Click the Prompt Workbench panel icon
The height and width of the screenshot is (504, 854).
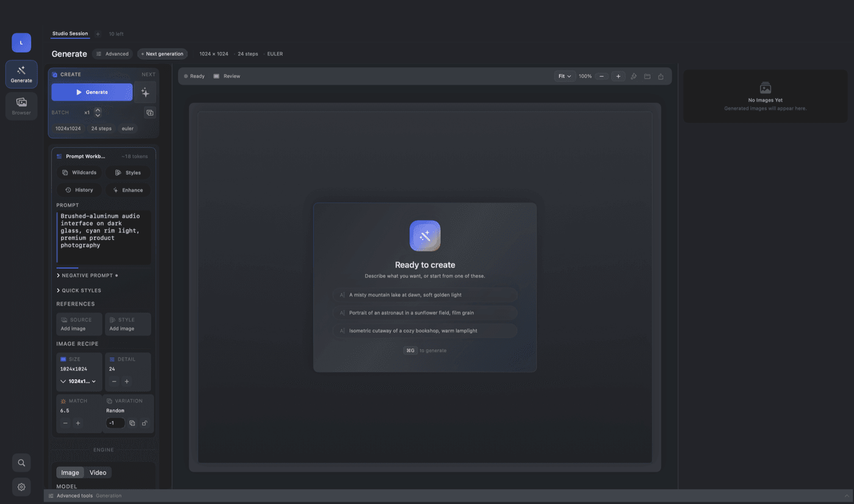[x=59, y=157]
